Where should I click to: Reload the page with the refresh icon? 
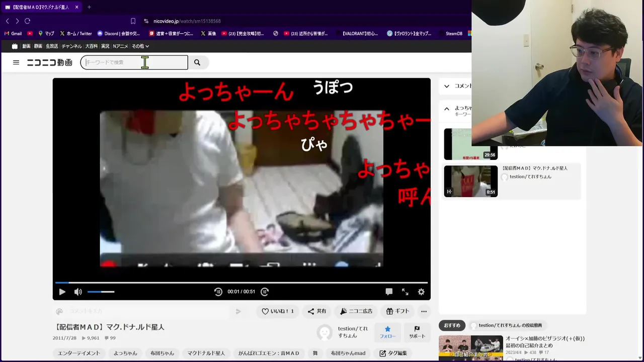click(x=28, y=21)
